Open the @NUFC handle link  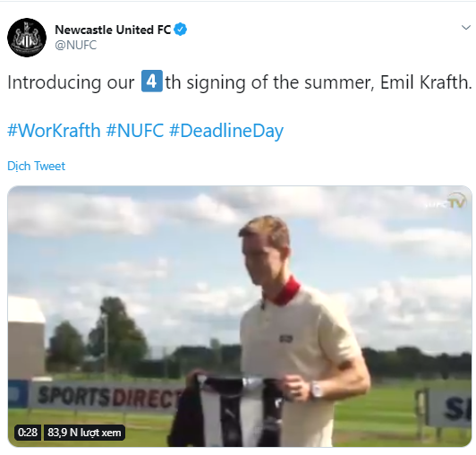click(76, 46)
